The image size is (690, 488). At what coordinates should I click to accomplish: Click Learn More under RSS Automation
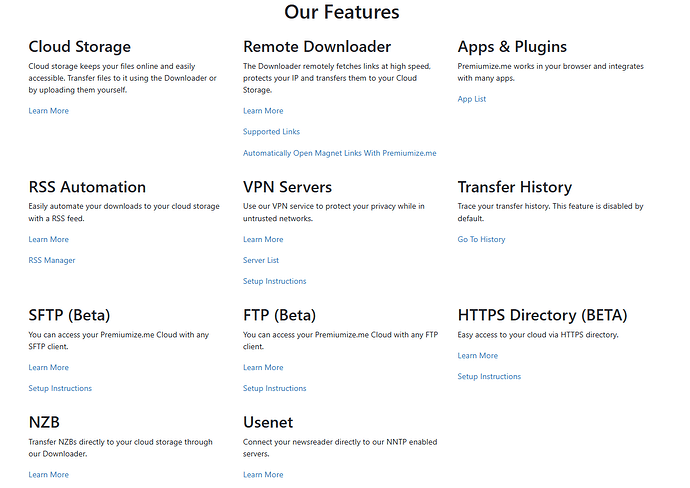tap(48, 239)
